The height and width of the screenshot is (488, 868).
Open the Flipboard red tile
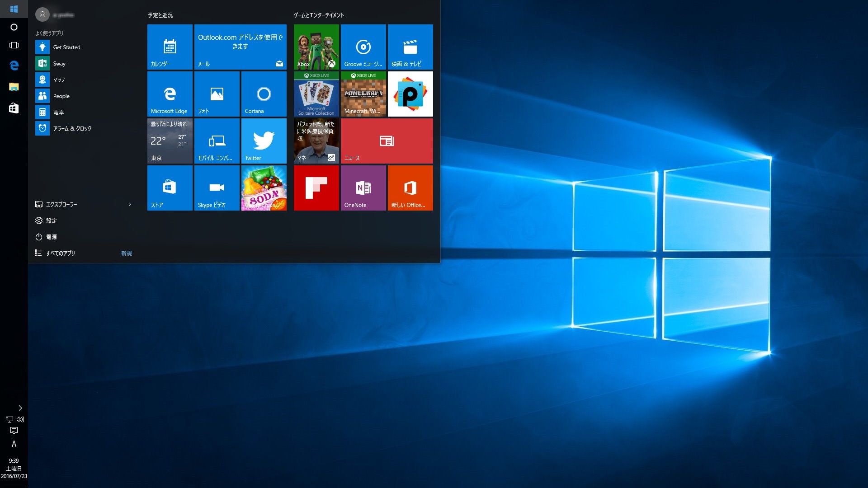pyautogui.click(x=316, y=188)
